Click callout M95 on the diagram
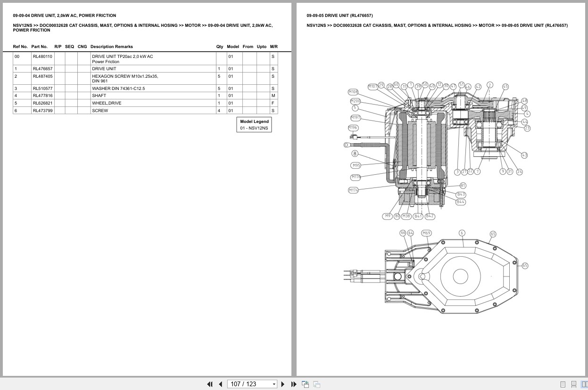 tap(356, 165)
